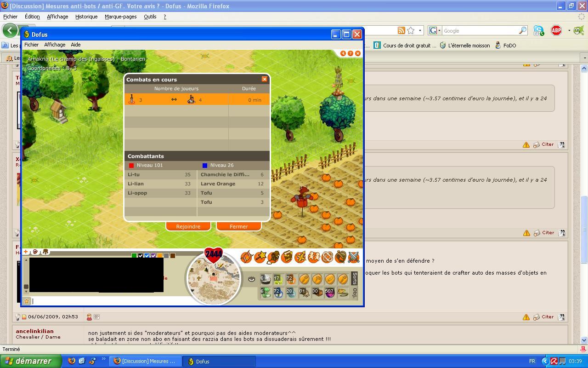Toggle the orange chat channel checkbox
Screen dimensions: 588x368
click(x=160, y=255)
